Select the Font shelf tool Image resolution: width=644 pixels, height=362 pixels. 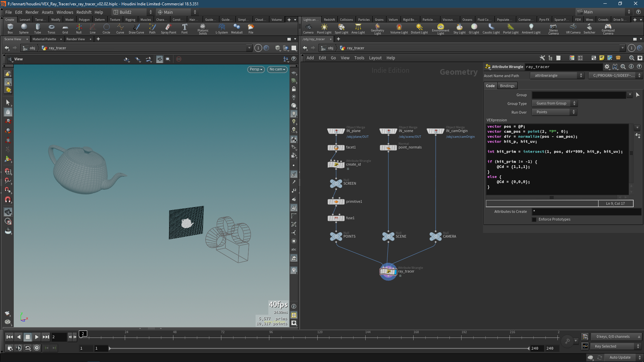click(184, 28)
